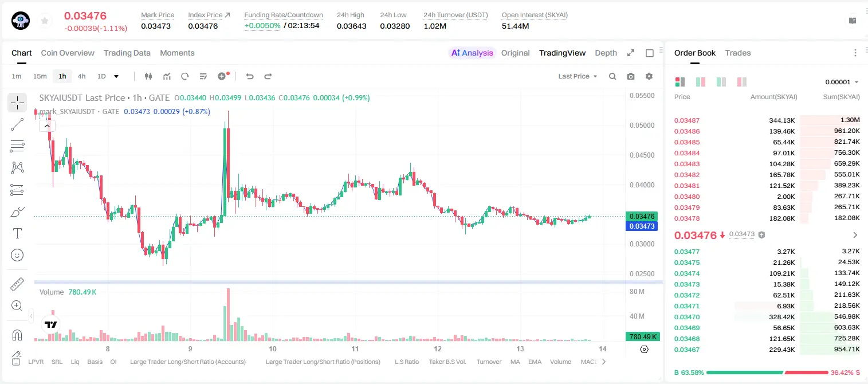This screenshot has width=868, height=384.
Task: Click the 0.03467 bid price row
Action: tap(767, 350)
